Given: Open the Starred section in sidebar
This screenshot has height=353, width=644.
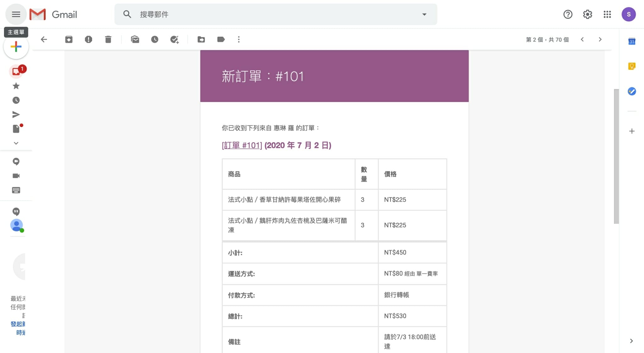Looking at the screenshot, I should point(16,86).
